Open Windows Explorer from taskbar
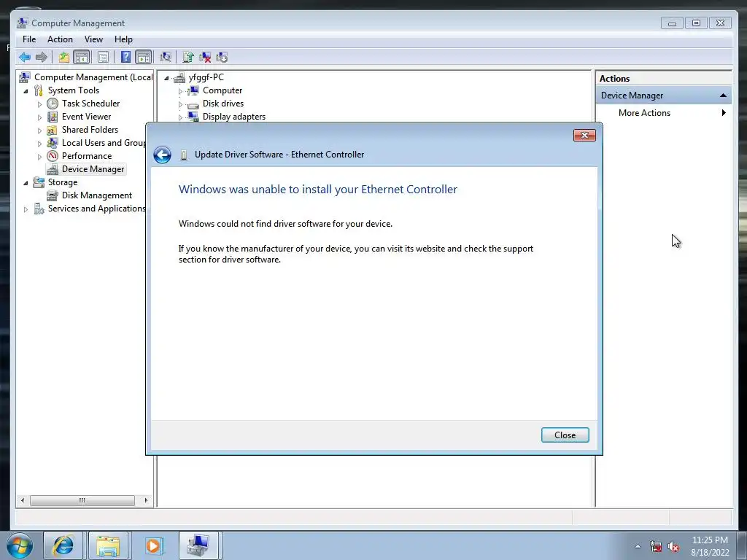Image resolution: width=747 pixels, height=560 pixels. [x=108, y=545]
